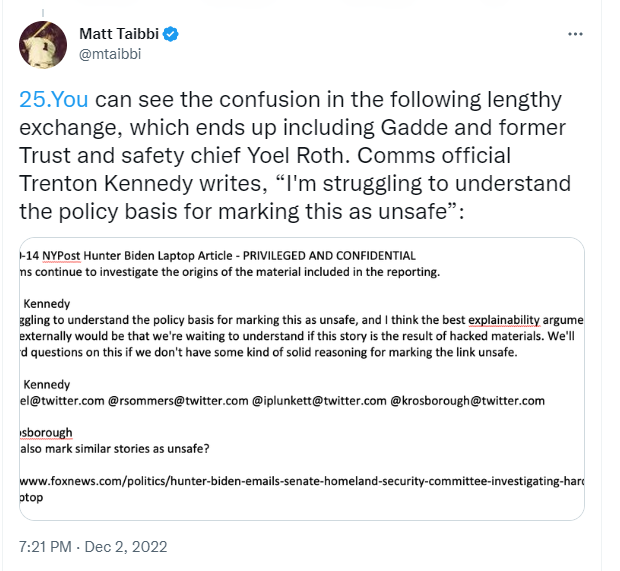Click "also mark similar stories as unsafe?" line

click(x=115, y=449)
